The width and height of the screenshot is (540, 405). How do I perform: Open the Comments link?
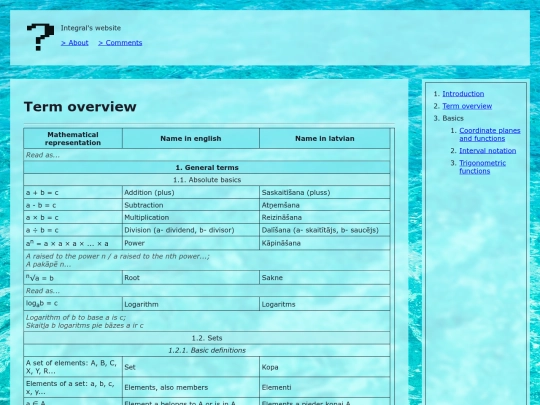[120, 43]
